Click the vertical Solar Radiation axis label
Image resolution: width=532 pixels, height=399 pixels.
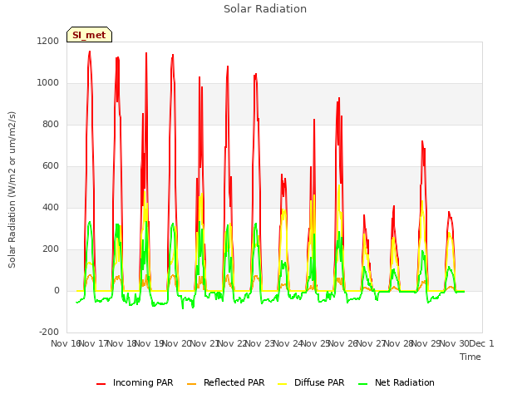(x=12, y=190)
